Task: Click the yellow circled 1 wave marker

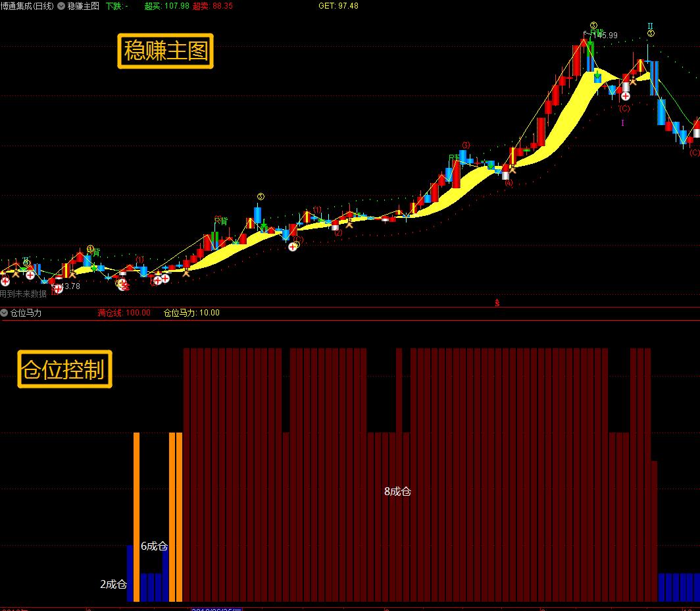Action: point(90,249)
